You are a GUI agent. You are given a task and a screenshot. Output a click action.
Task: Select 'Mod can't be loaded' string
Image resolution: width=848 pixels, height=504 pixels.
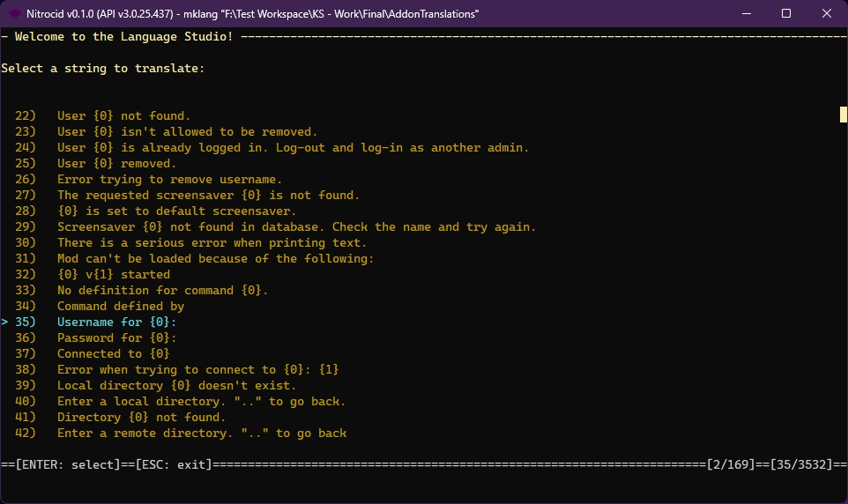coord(215,259)
